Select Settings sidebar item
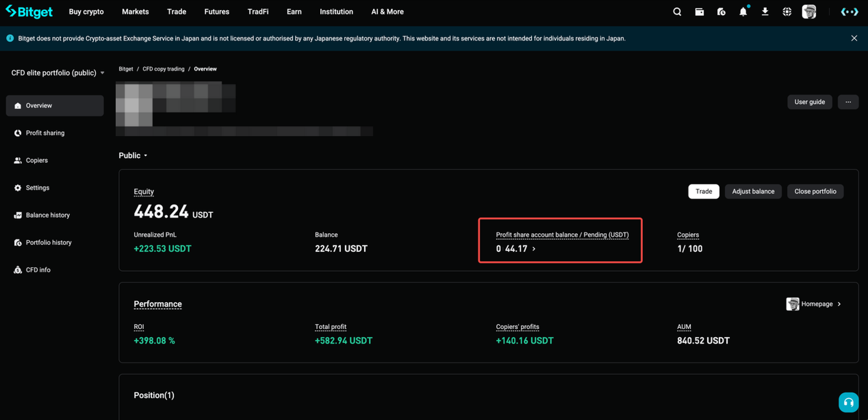This screenshot has width=868, height=420. point(55,188)
